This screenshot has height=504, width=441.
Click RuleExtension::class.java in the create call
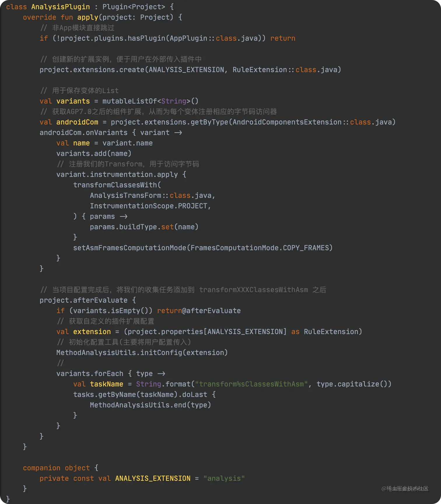(285, 70)
